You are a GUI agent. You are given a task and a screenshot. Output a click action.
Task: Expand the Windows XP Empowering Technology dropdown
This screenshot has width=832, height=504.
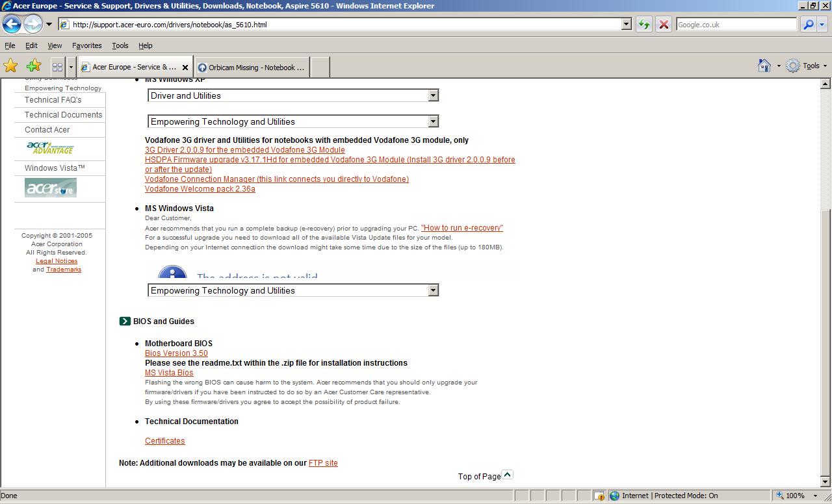point(293,121)
